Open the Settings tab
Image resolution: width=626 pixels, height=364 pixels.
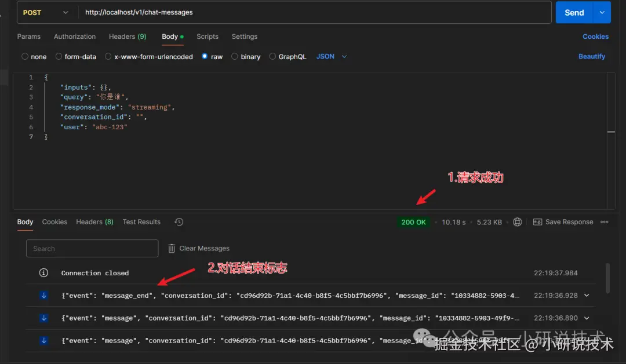click(x=245, y=37)
